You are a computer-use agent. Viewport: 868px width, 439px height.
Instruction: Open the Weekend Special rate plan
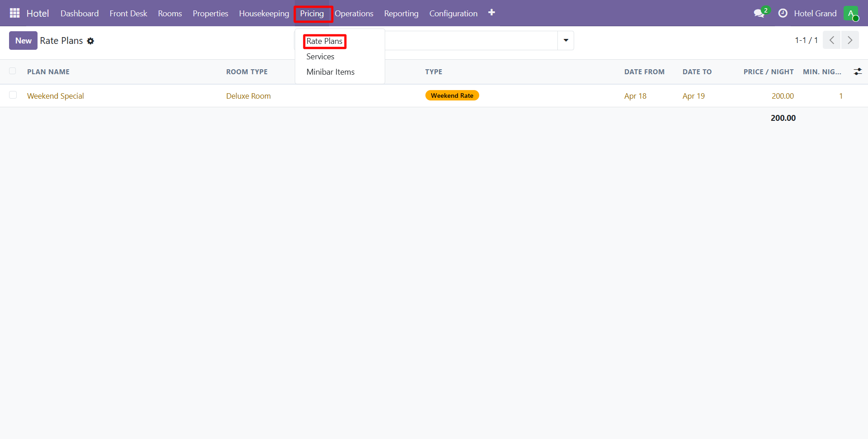point(56,96)
